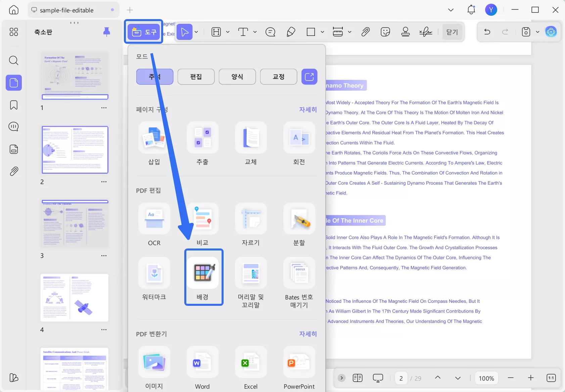
Task: Attach a file with paperclip tool
Action: [x=365, y=32]
